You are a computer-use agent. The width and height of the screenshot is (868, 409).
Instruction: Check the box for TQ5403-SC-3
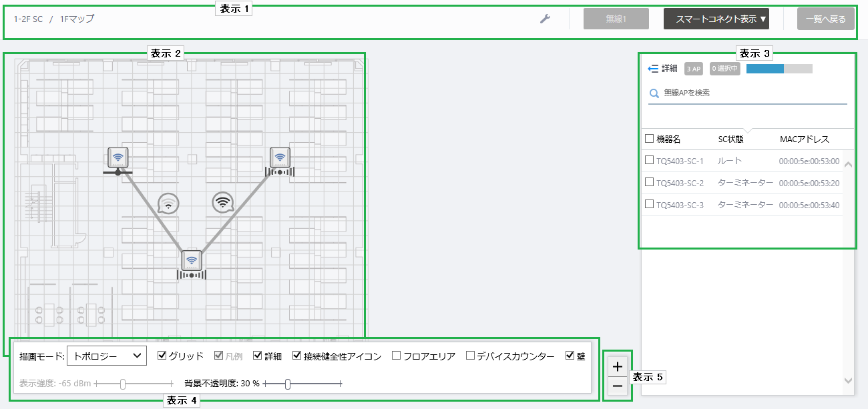point(649,204)
